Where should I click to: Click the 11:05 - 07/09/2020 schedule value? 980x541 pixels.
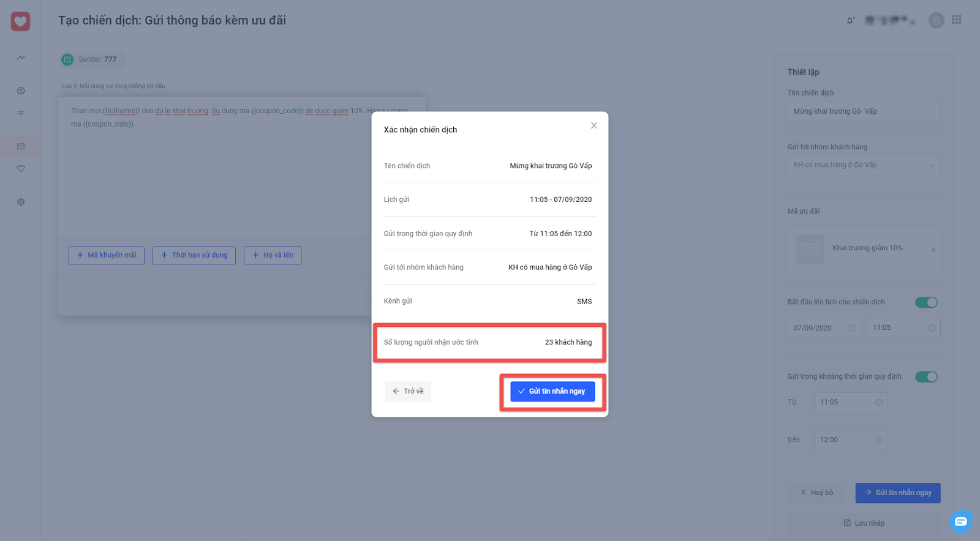click(x=560, y=200)
